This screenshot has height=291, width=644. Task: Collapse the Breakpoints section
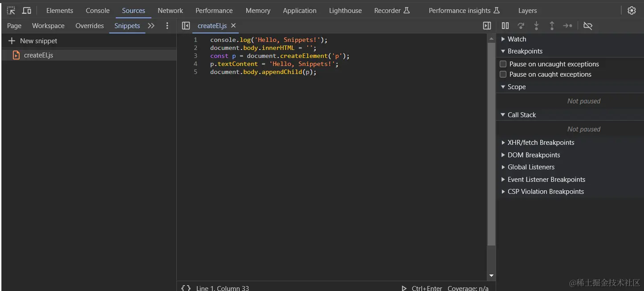(x=503, y=51)
